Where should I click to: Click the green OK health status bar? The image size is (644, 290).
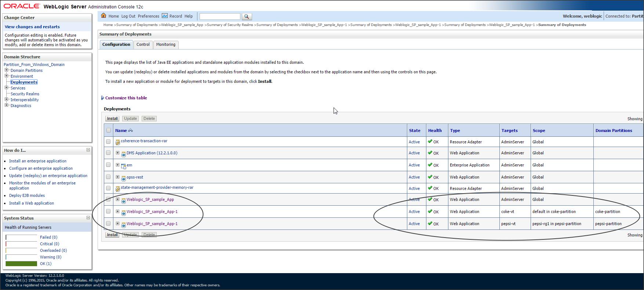[21, 264]
